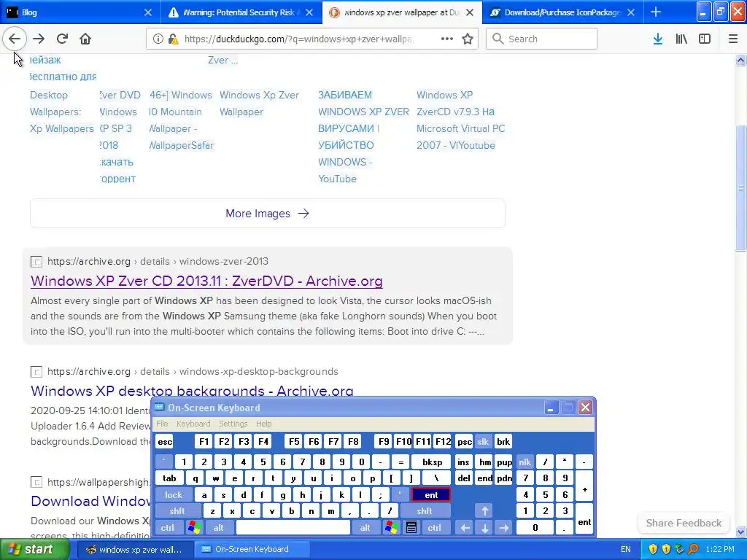747x560 pixels.
Task: Open Help menu in On-Screen Keyboard
Action: (x=263, y=424)
